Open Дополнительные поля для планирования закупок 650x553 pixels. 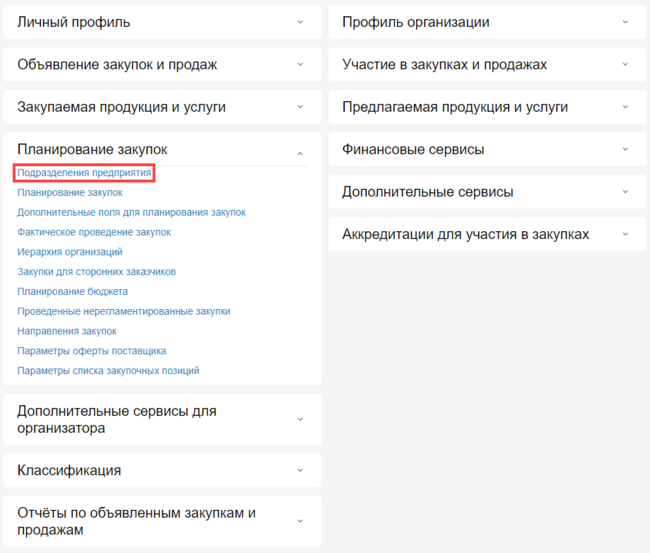point(131,212)
